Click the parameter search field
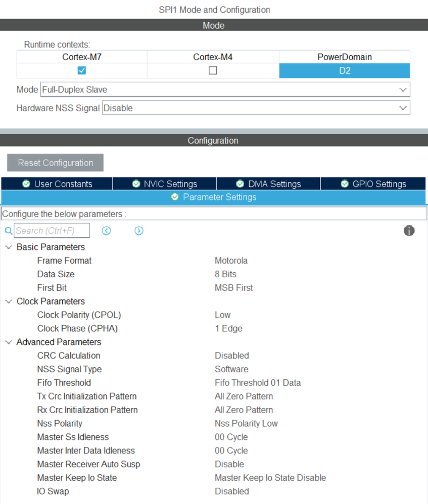 pyautogui.click(x=52, y=230)
